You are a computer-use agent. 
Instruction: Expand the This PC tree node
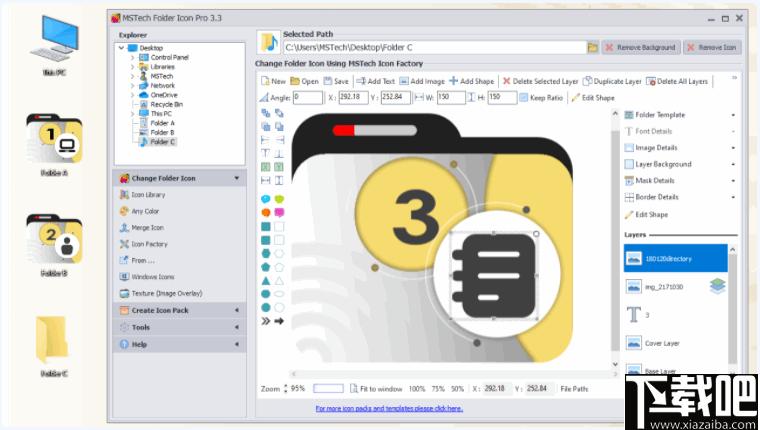(x=131, y=113)
